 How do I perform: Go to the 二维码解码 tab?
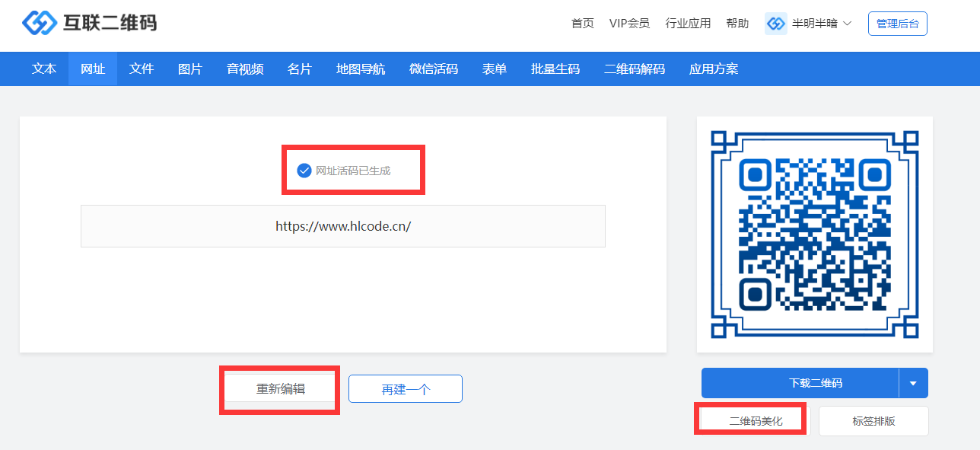[635, 69]
